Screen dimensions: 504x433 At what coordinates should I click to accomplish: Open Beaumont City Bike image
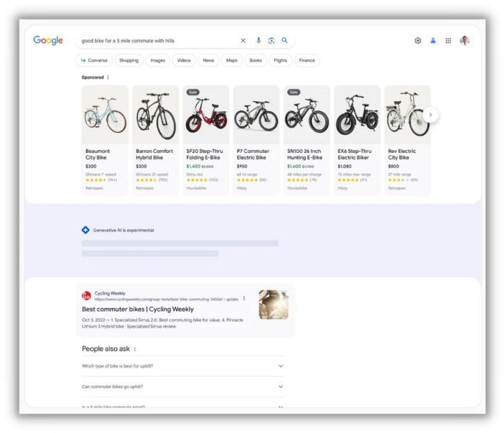[105, 115]
